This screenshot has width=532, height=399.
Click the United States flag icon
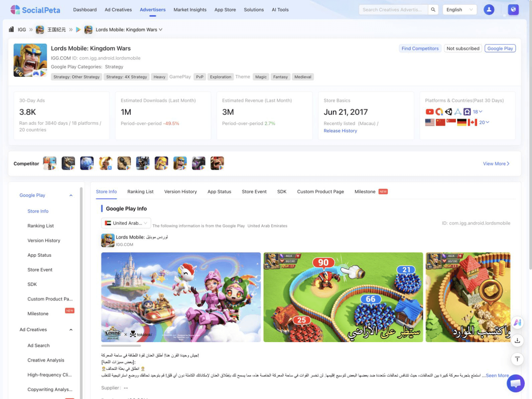(430, 122)
